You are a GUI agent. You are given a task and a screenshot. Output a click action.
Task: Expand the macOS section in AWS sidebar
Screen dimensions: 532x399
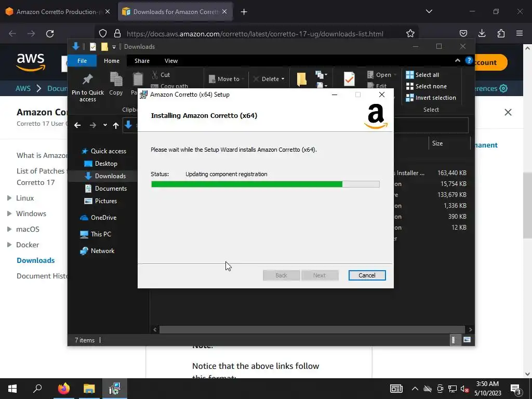(x=9, y=229)
